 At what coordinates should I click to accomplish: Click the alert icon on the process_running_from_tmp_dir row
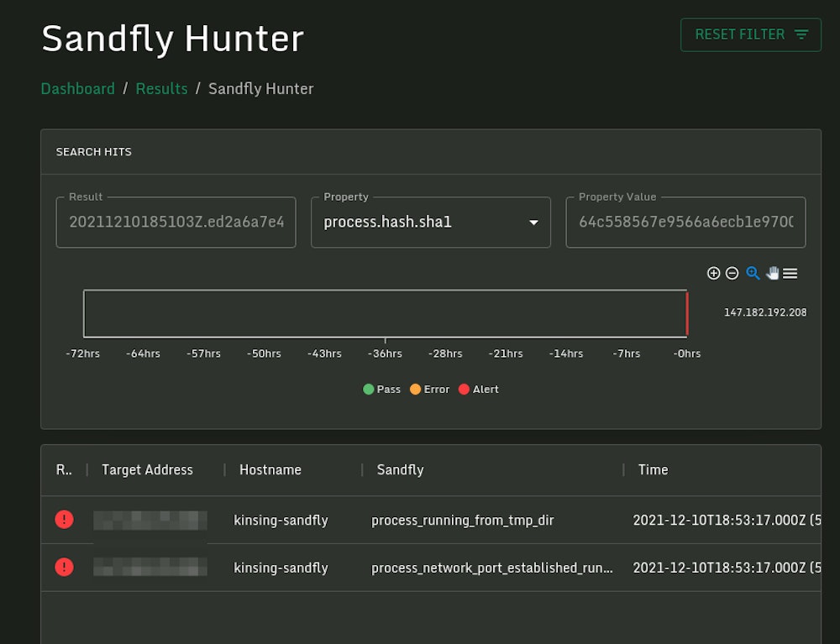64,520
